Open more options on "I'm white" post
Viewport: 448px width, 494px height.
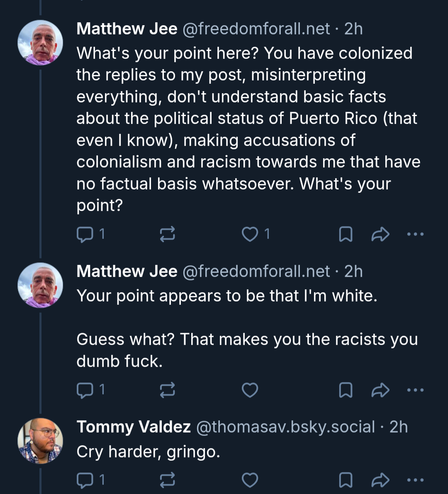click(x=415, y=390)
